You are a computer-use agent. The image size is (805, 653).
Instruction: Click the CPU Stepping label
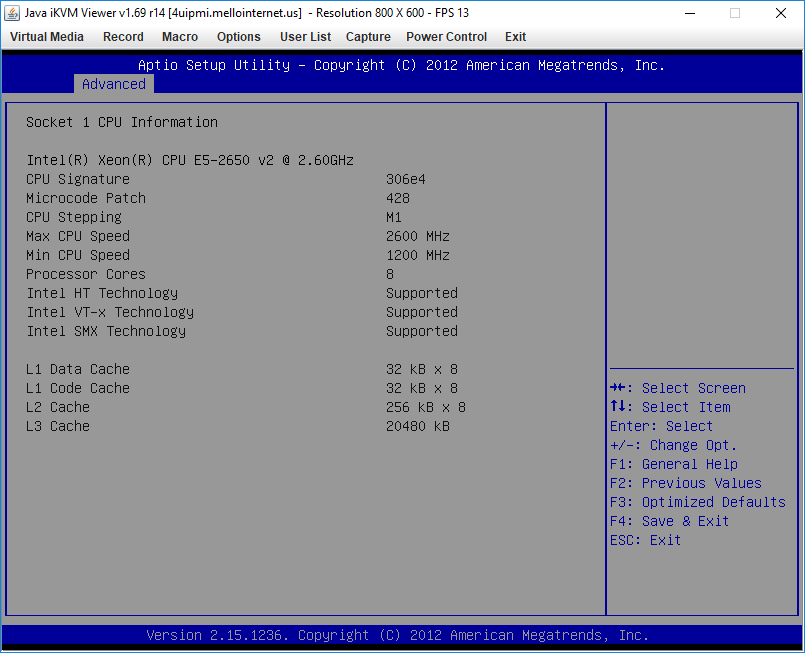74,217
